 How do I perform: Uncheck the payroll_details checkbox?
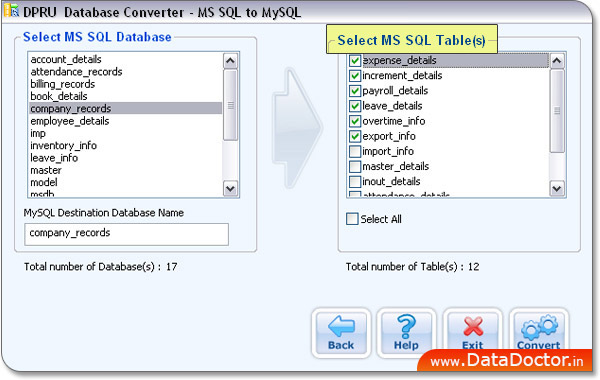click(x=355, y=91)
